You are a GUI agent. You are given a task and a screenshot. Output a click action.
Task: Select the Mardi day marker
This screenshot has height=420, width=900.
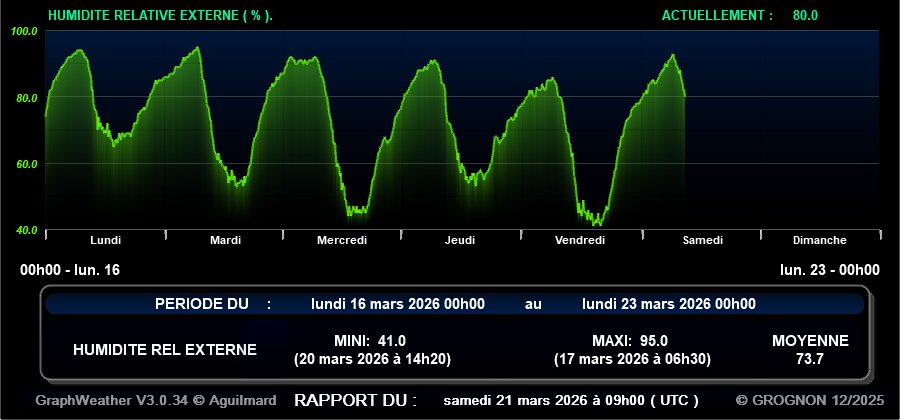click(x=225, y=240)
